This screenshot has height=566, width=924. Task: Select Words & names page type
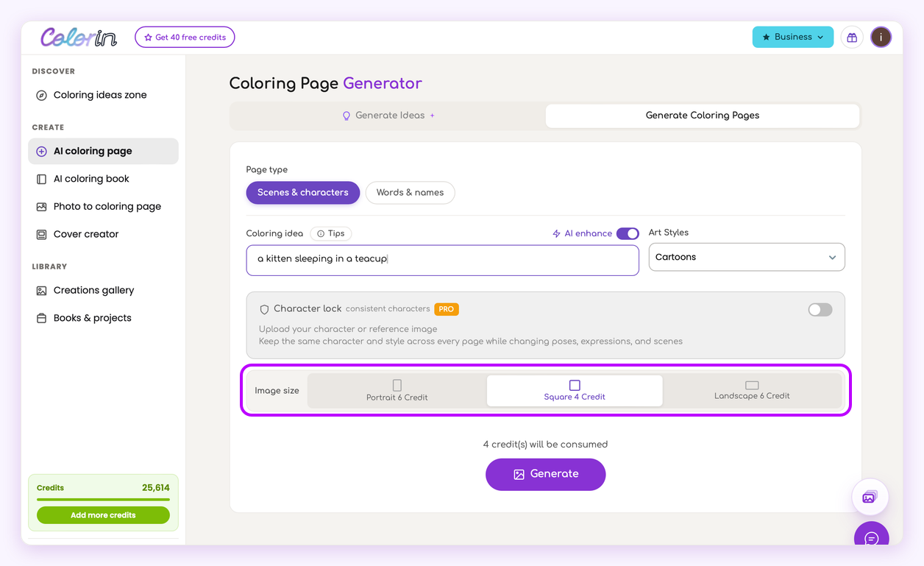410,192
